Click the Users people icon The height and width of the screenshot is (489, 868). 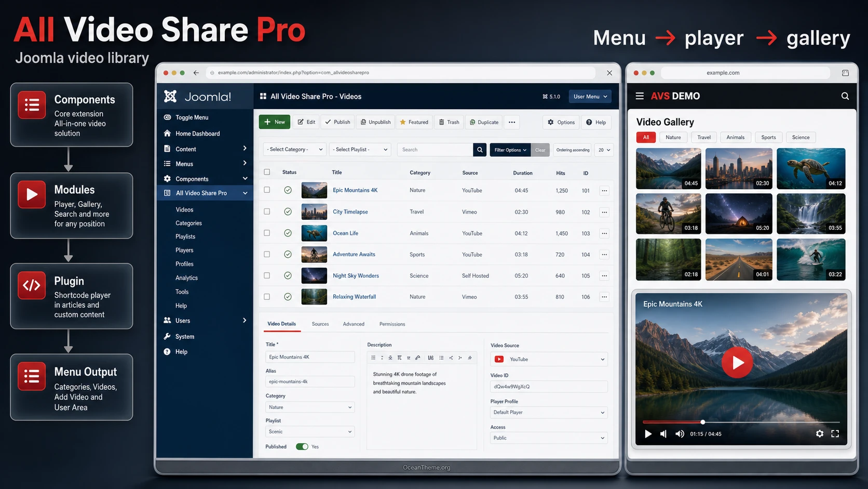[x=167, y=321]
